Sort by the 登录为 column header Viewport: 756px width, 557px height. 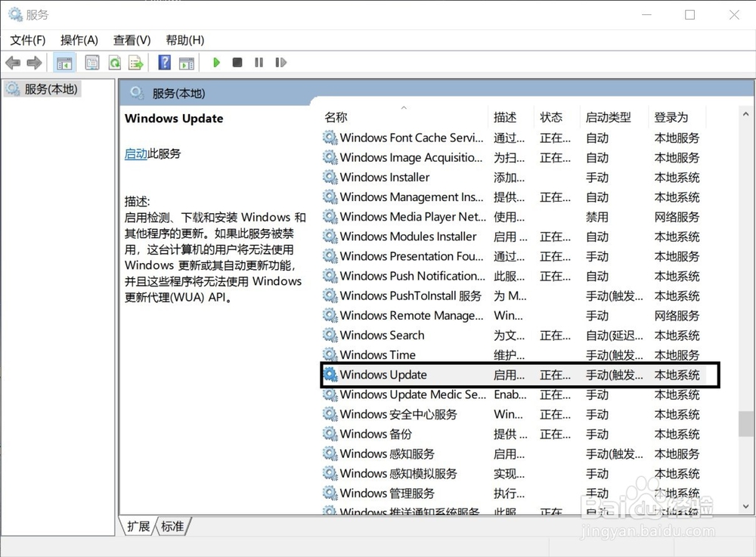(671, 117)
